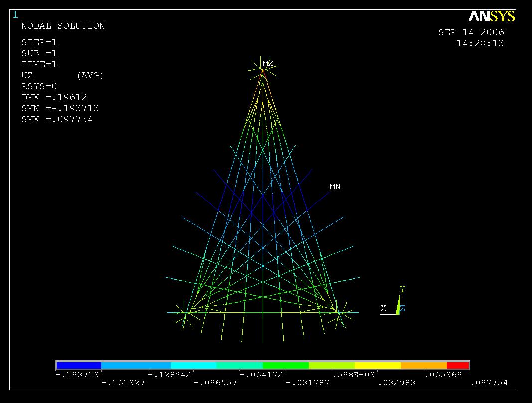Click the orange legend color band
Screen dimensions: 532x403
coord(424,365)
